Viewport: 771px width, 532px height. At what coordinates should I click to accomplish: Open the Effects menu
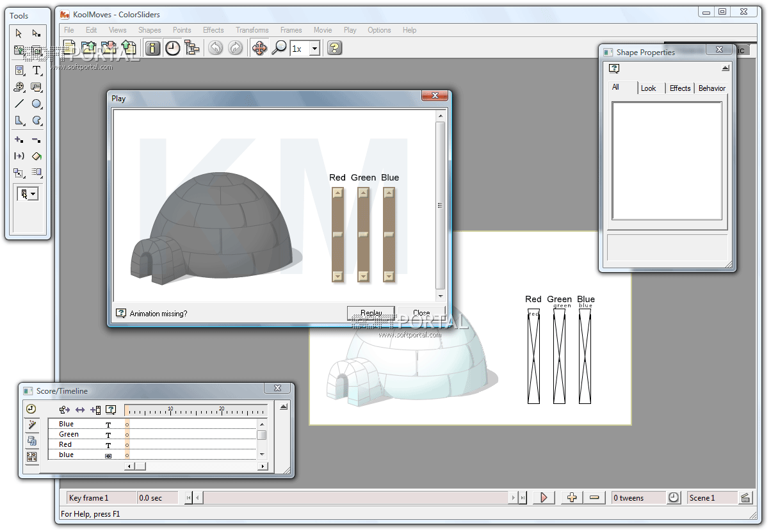click(x=213, y=30)
